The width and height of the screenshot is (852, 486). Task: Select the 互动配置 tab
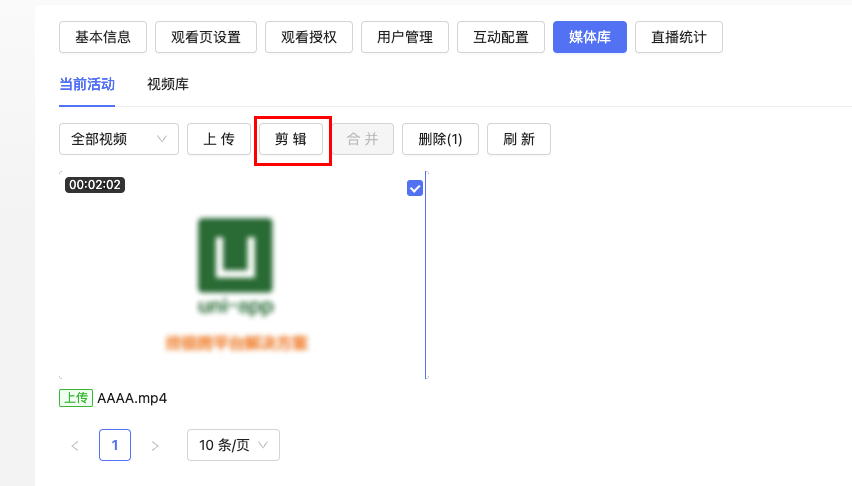point(501,37)
